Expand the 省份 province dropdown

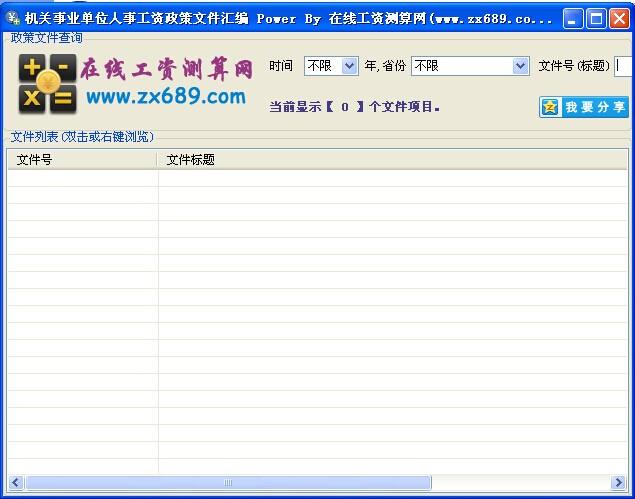tap(520, 66)
